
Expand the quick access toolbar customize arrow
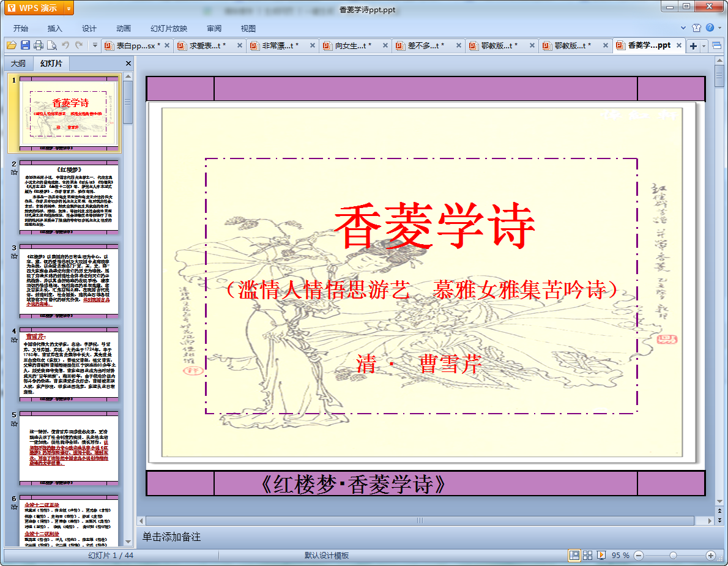[x=95, y=45]
